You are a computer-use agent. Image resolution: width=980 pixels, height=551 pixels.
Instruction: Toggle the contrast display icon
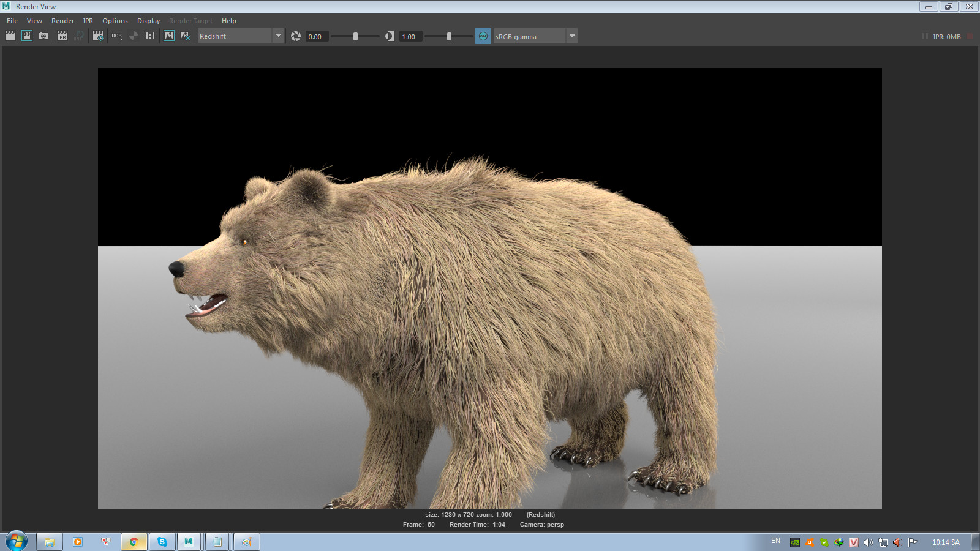[x=390, y=36]
